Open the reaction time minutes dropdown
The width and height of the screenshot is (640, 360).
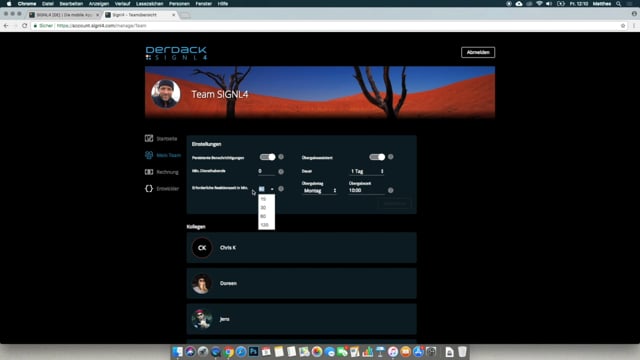coord(266,189)
